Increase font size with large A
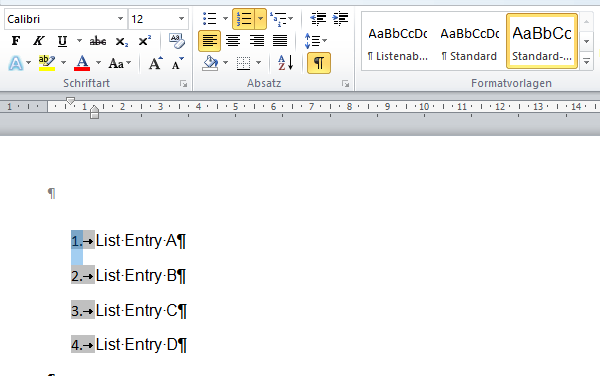The image size is (600, 376). tap(155, 63)
